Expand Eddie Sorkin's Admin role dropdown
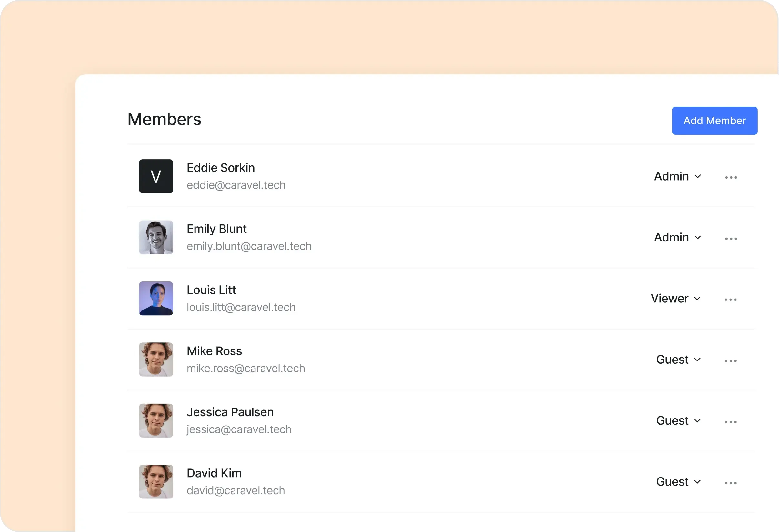779x532 pixels. click(677, 176)
